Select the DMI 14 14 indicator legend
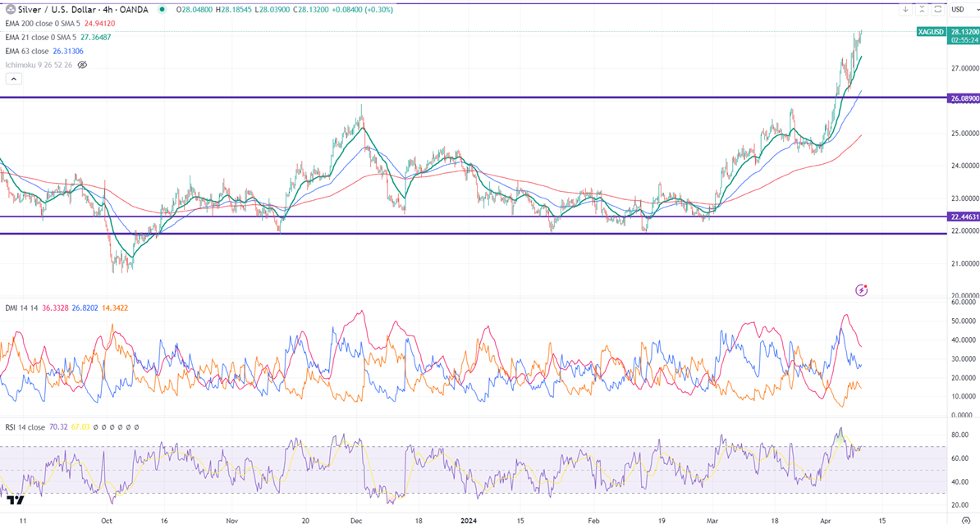 [x=22, y=308]
